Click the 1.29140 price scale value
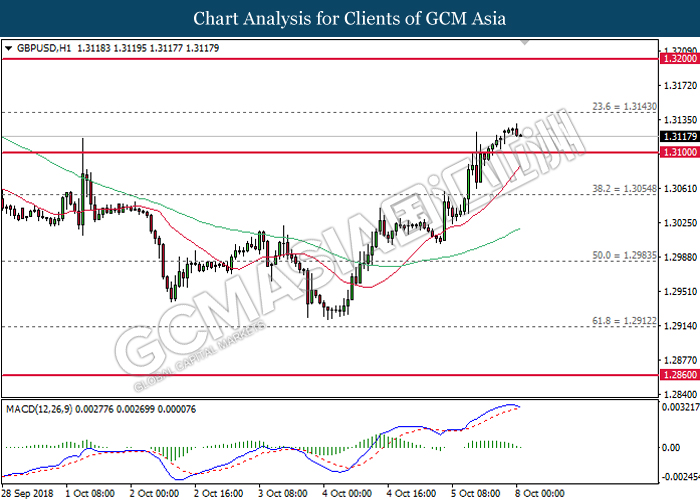This screenshot has width=700, height=500. click(x=680, y=326)
